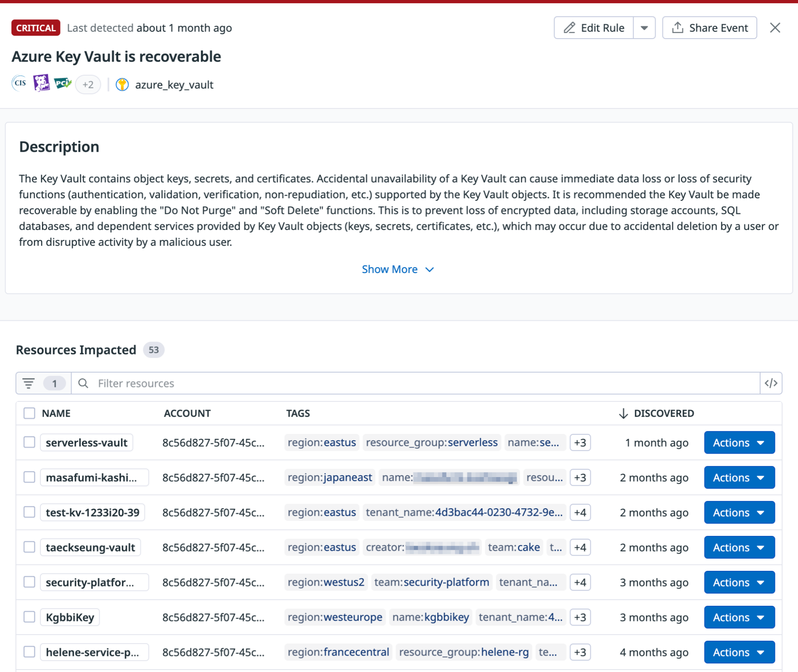Show the +2 additional frameworks badge
Image resolution: width=798 pixels, height=672 pixels.
(88, 85)
